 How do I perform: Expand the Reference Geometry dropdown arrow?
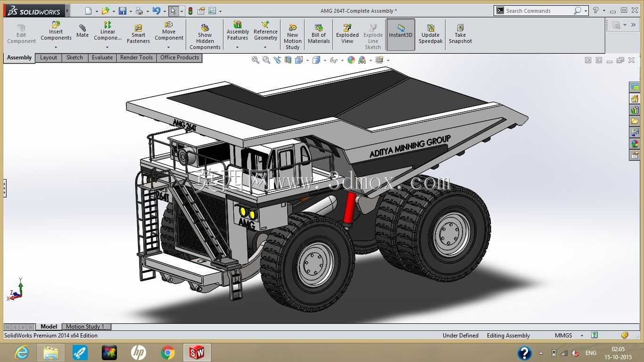(265, 47)
